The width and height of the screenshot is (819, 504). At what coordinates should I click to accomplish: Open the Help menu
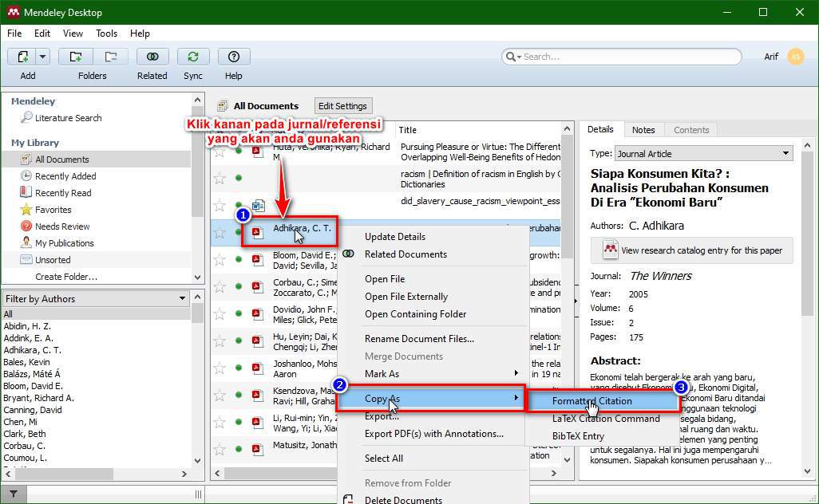140,33
